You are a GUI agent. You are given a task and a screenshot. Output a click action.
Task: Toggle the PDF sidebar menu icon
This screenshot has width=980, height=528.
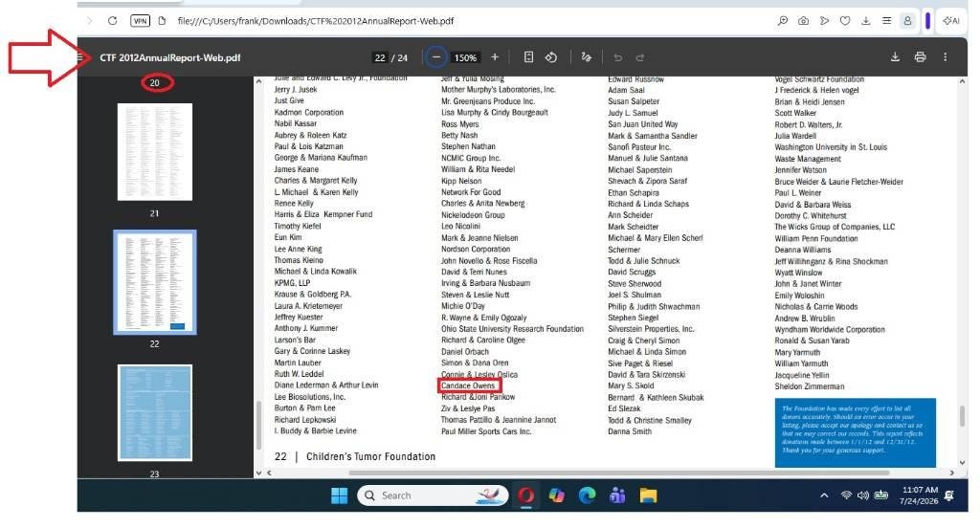(x=80, y=57)
